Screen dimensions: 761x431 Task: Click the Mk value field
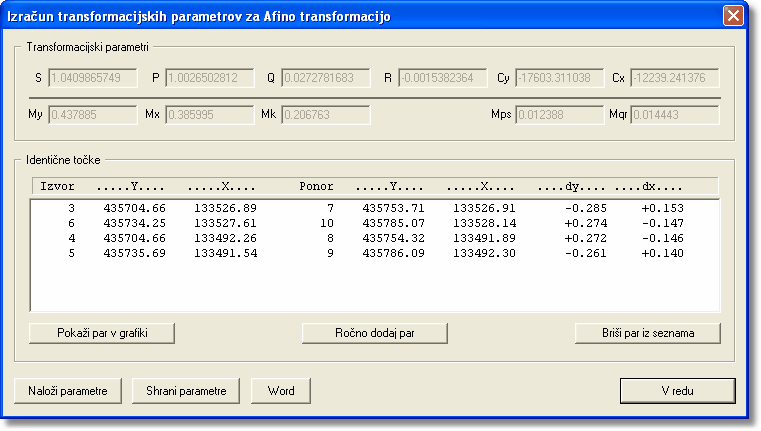pos(325,114)
